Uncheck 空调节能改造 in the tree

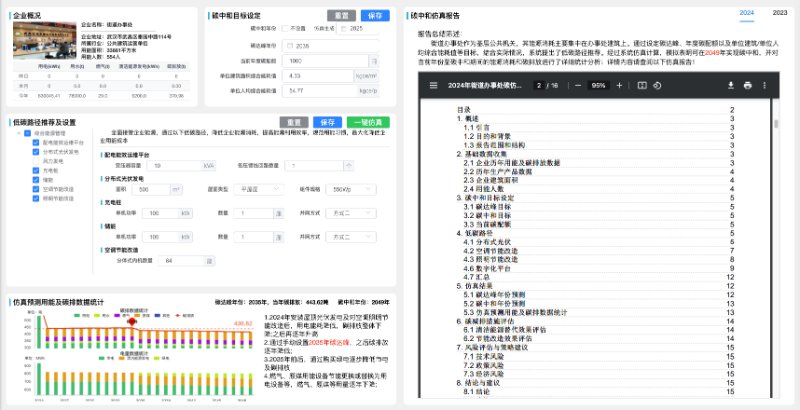(x=36, y=189)
